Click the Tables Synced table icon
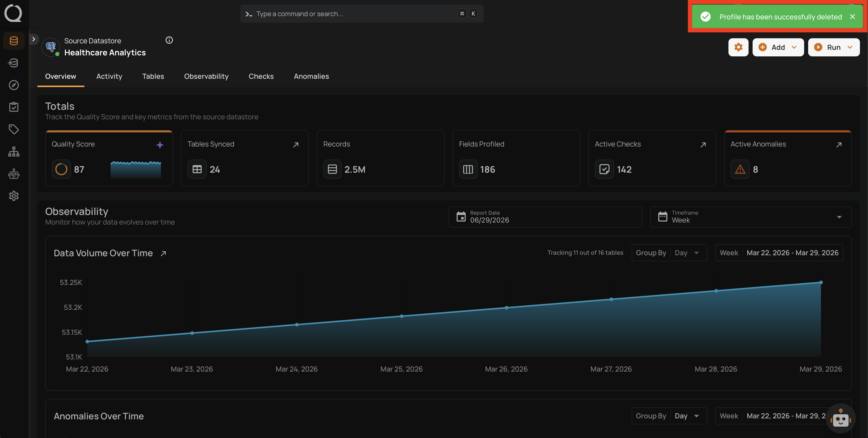The image size is (868, 438). tap(197, 169)
